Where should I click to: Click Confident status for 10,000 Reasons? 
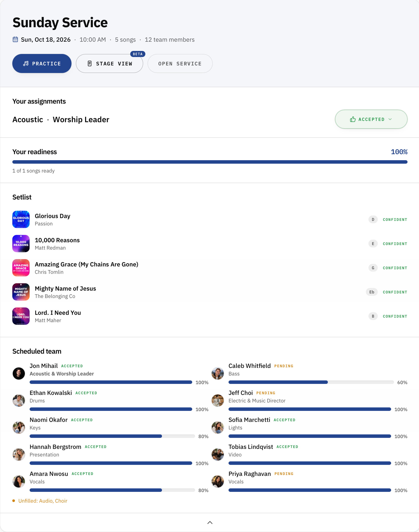395,244
